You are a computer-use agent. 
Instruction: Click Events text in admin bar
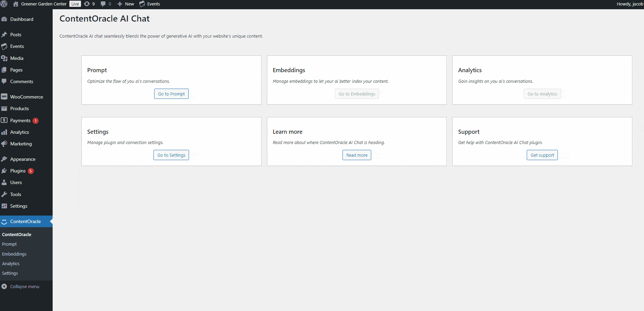point(153,4)
